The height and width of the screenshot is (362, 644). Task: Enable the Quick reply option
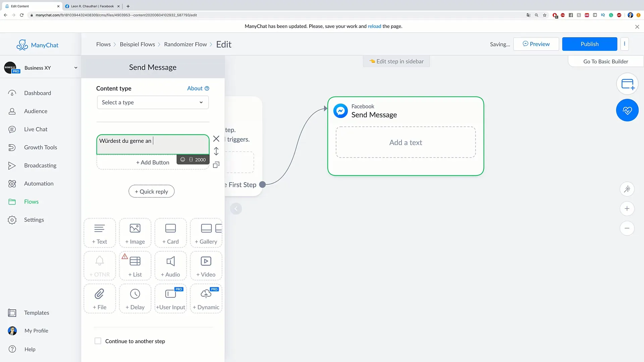[x=151, y=191]
